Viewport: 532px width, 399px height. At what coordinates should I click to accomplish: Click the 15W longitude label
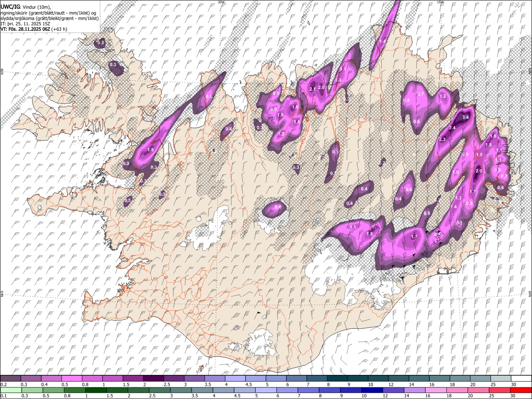pyautogui.click(x=440, y=2)
